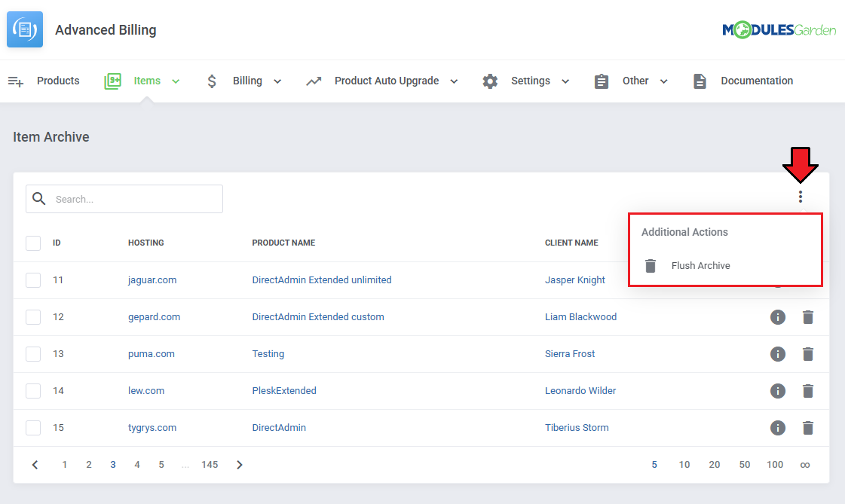
Task: Check the box for item 12
Action: [33, 317]
